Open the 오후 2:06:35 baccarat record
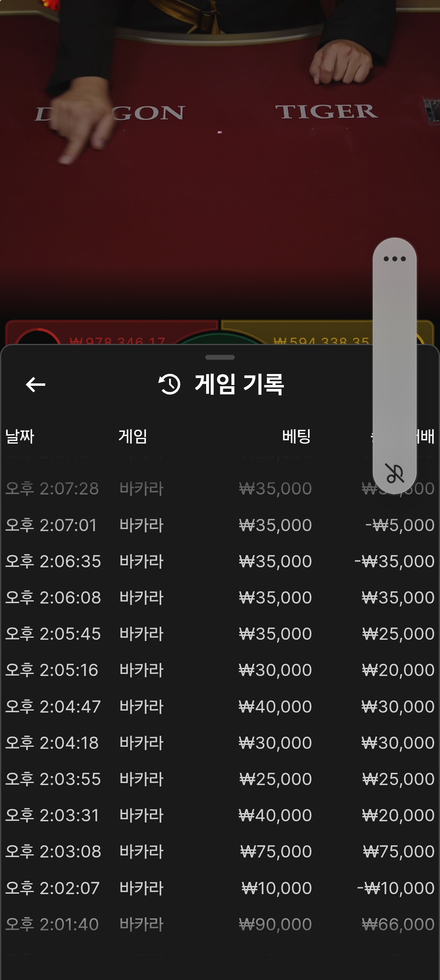 (220, 561)
